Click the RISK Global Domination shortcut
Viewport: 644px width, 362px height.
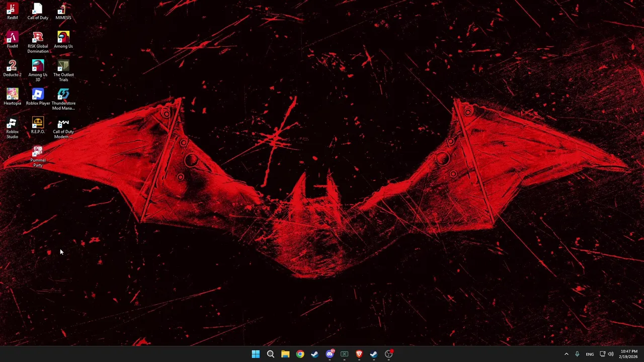[38, 42]
